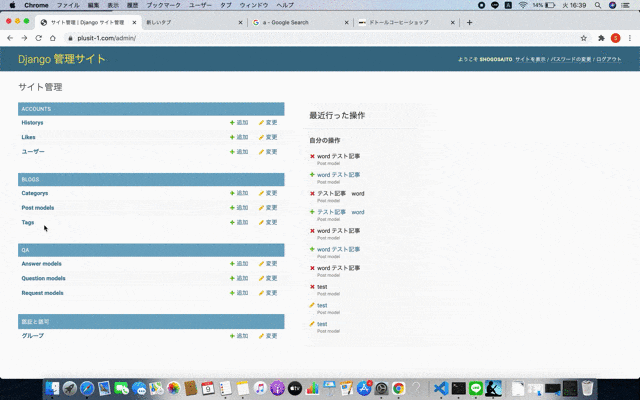Screen dimensions: 640x400
Task: Close the ドトールコーヒーショップ tab
Action: click(453, 22)
